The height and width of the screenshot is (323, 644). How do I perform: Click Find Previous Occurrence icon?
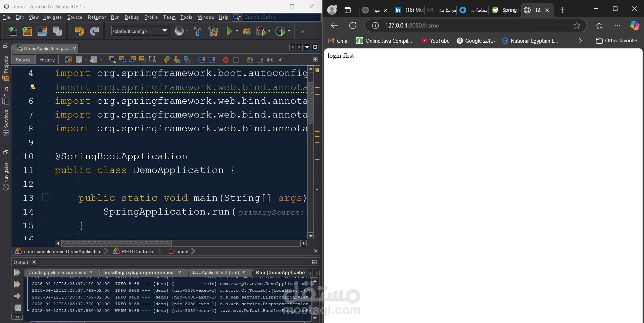pyautogui.click(x=122, y=60)
